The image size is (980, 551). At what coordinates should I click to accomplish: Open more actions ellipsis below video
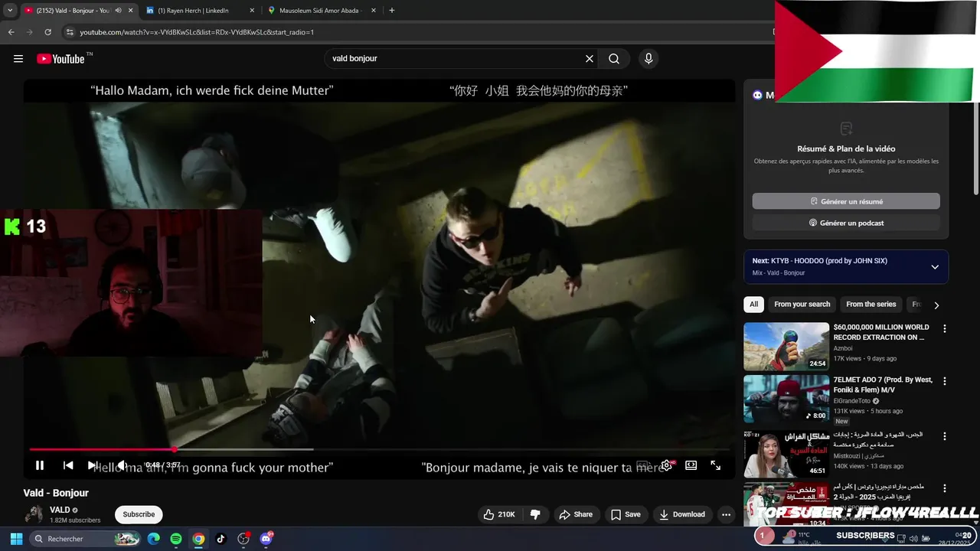(726, 514)
